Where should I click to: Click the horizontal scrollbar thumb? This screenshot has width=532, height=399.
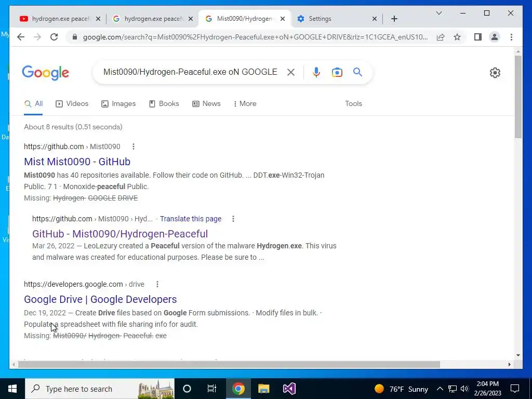pos(229,365)
